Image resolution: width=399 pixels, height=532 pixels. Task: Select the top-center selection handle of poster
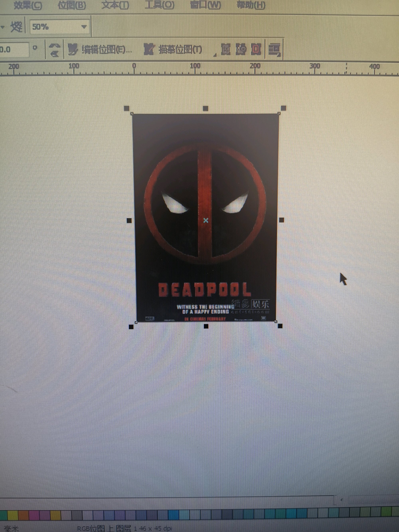coord(205,109)
